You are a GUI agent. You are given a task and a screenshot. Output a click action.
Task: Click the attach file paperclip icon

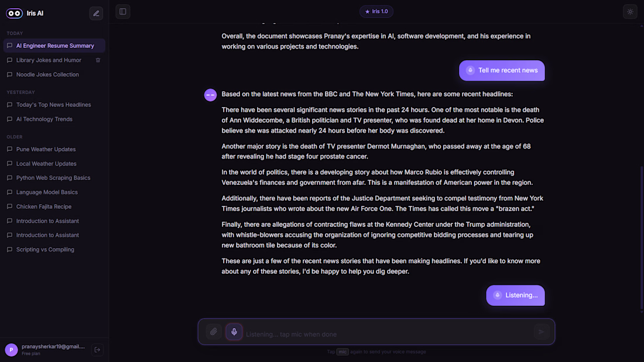tap(214, 332)
